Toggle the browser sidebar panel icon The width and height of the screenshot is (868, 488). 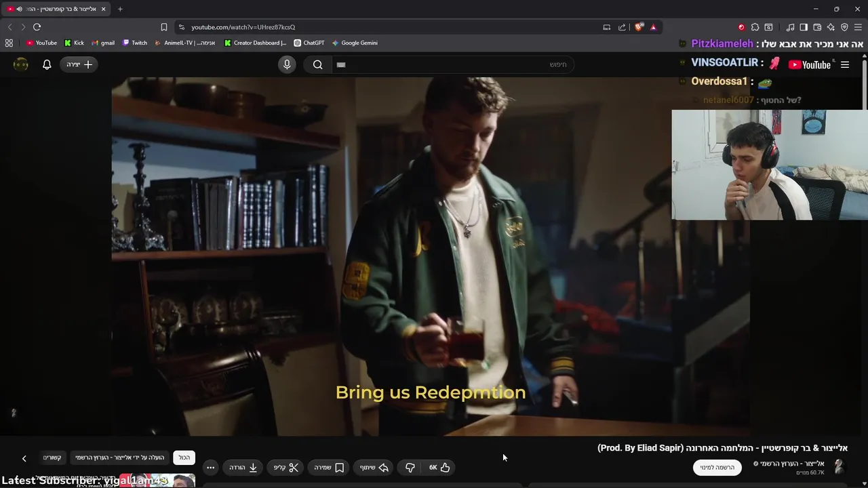point(804,27)
